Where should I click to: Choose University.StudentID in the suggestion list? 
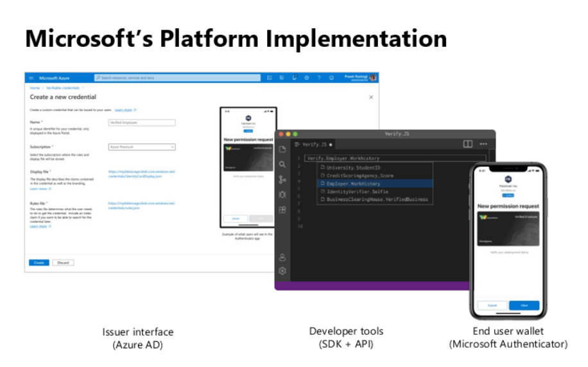[x=353, y=168]
